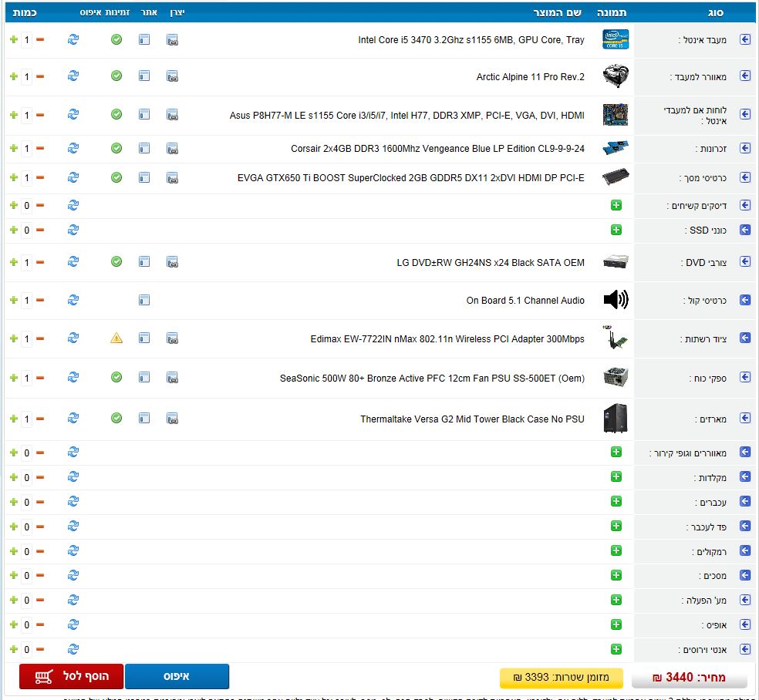Click reset icon in Intel Core i5 row
This screenshot has width=759, height=700.
pos(73,39)
